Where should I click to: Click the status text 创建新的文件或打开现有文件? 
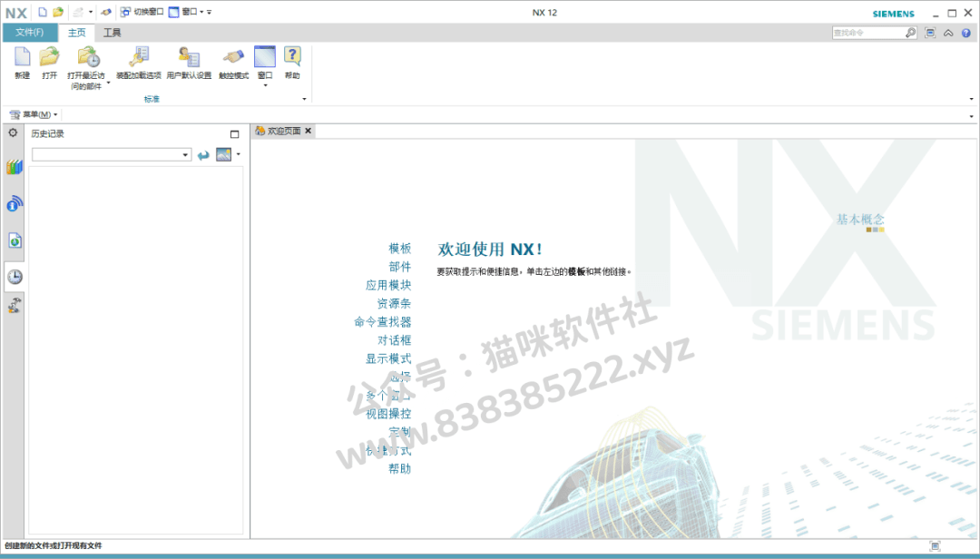54,546
